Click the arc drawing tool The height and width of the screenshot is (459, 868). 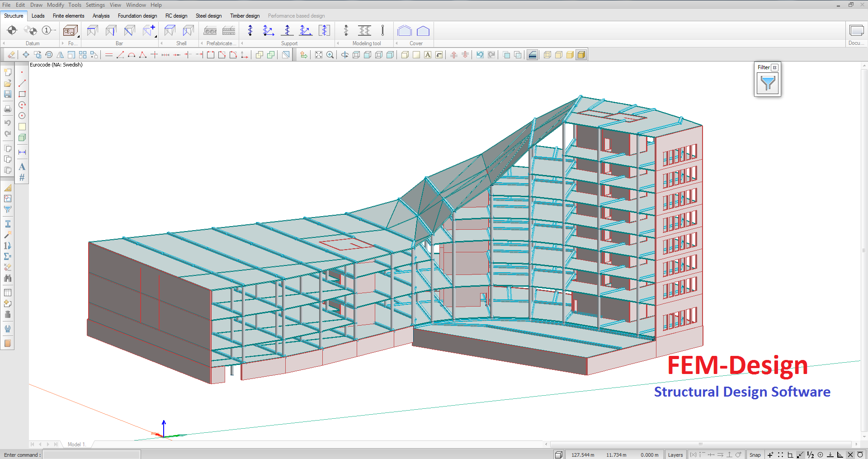point(132,55)
